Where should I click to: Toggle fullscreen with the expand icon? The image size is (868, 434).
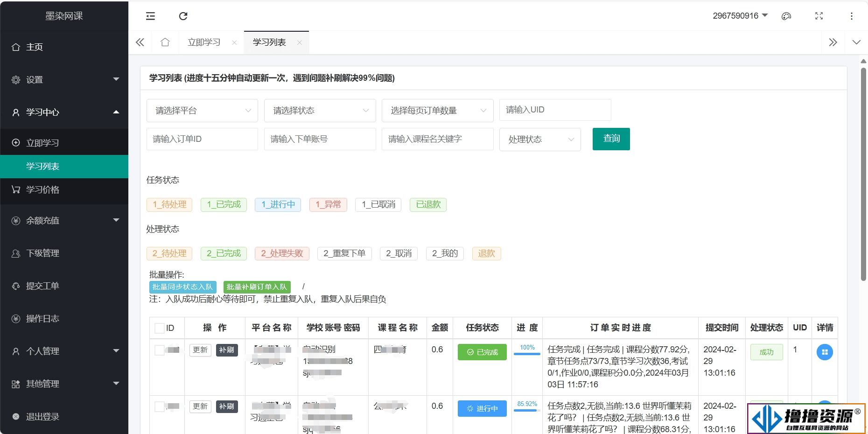tap(819, 16)
